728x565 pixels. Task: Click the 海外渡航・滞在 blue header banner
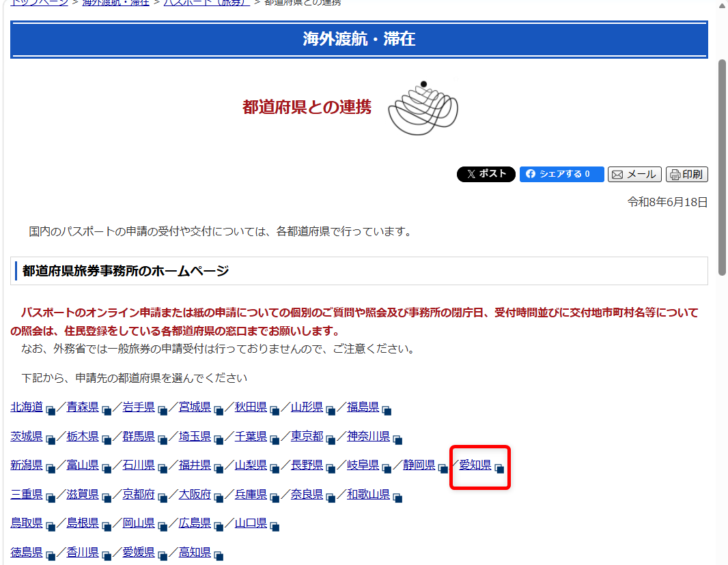[x=359, y=40]
